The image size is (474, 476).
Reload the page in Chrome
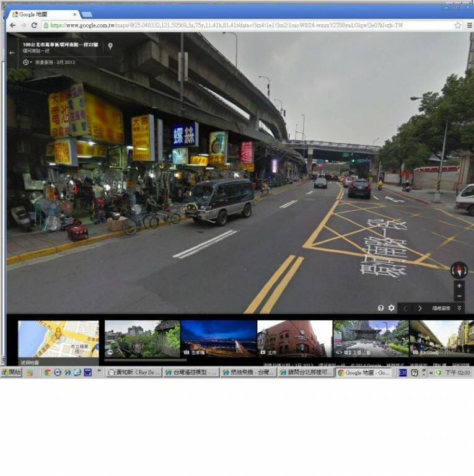[x=34, y=25]
